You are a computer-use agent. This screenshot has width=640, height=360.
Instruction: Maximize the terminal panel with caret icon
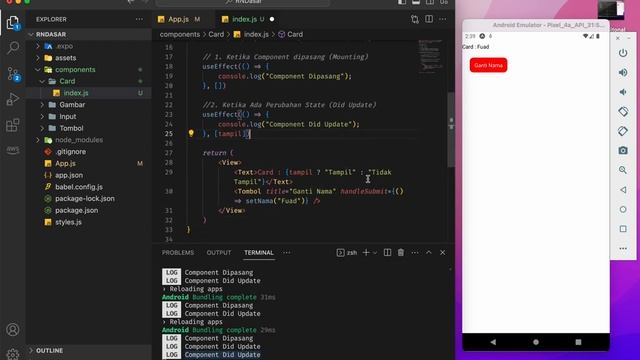pos(429,253)
